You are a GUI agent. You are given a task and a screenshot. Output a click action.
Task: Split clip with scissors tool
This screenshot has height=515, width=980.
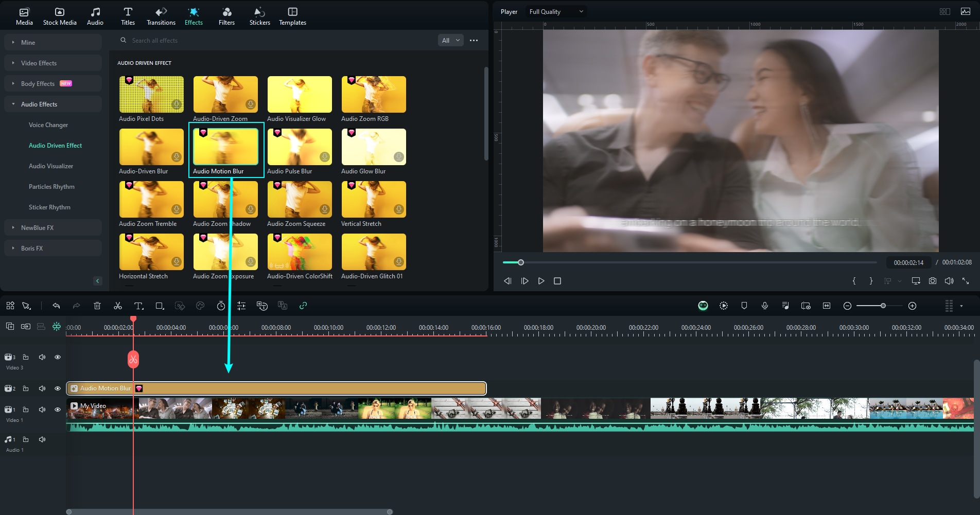118,306
